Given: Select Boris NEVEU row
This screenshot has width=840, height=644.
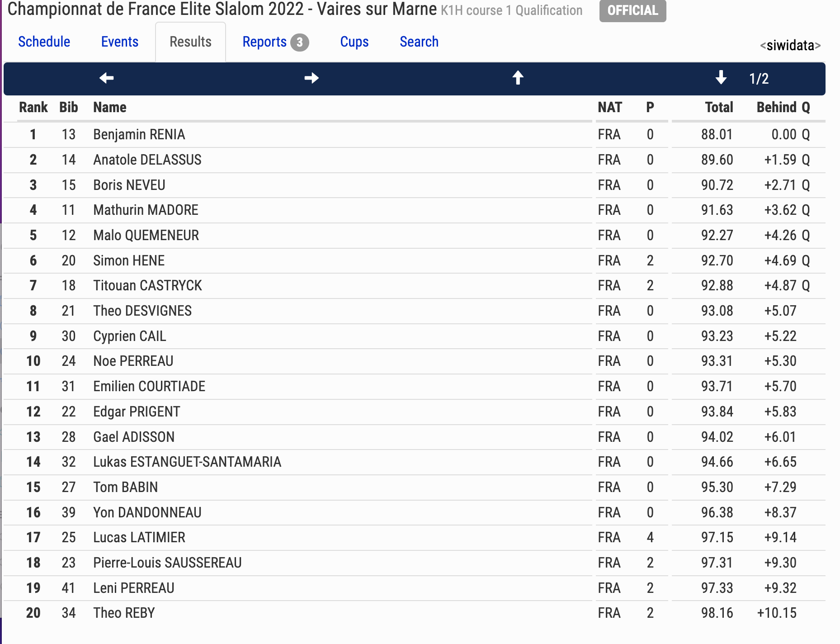Looking at the screenshot, I should click(x=415, y=185).
